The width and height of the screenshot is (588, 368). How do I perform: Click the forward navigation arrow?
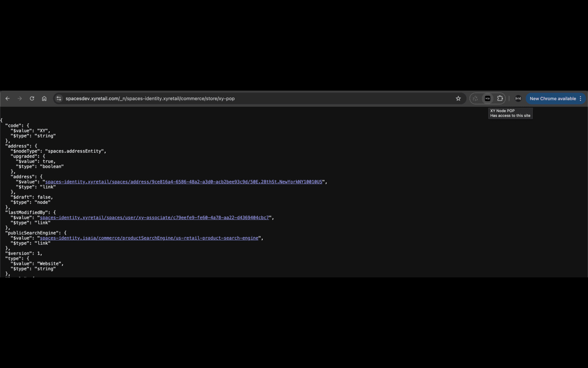[x=20, y=98]
